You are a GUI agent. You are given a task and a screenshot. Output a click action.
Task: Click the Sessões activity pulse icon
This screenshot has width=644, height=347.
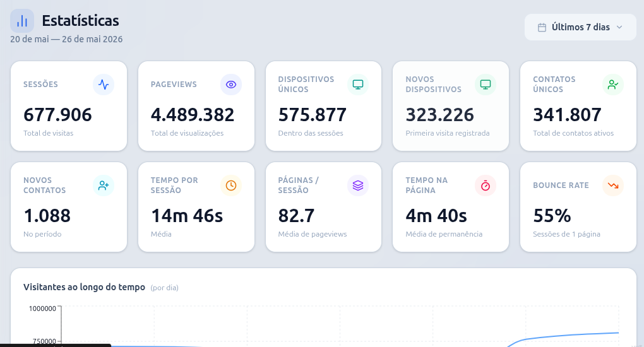pyautogui.click(x=104, y=85)
